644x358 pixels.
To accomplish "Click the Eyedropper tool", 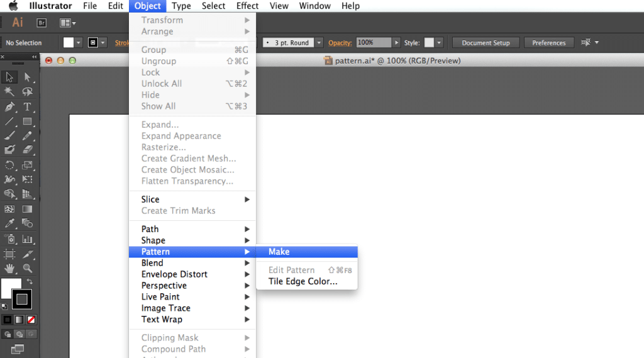I will point(9,223).
